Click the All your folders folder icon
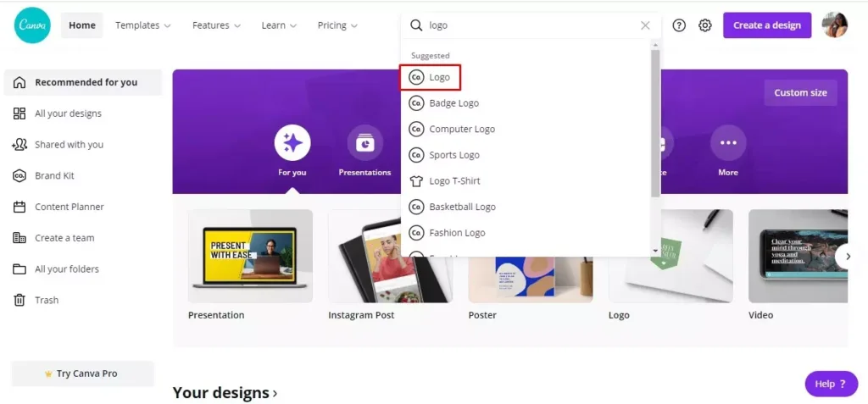 [19, 269]
